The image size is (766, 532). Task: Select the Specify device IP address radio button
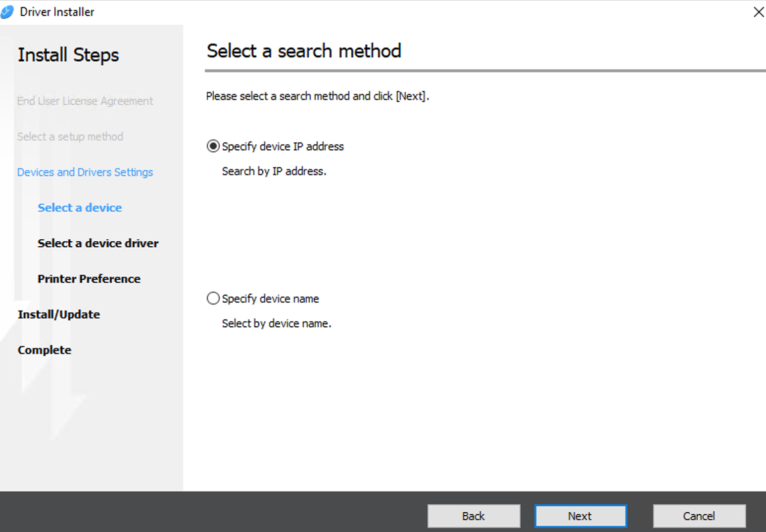coord(213,146)
